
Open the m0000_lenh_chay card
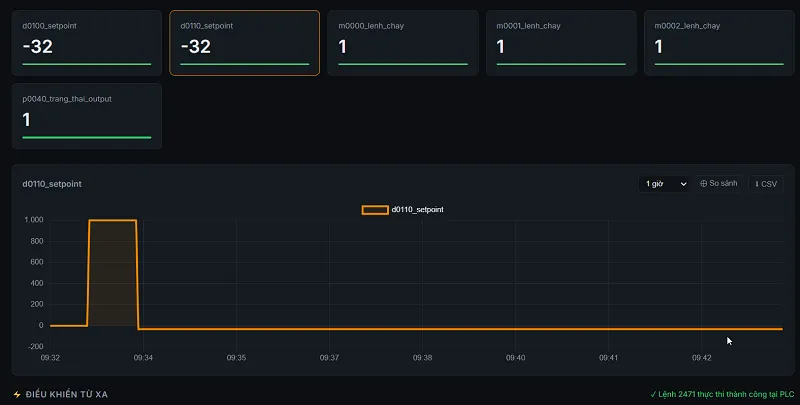pyautogui.click(x=403, y=43)
